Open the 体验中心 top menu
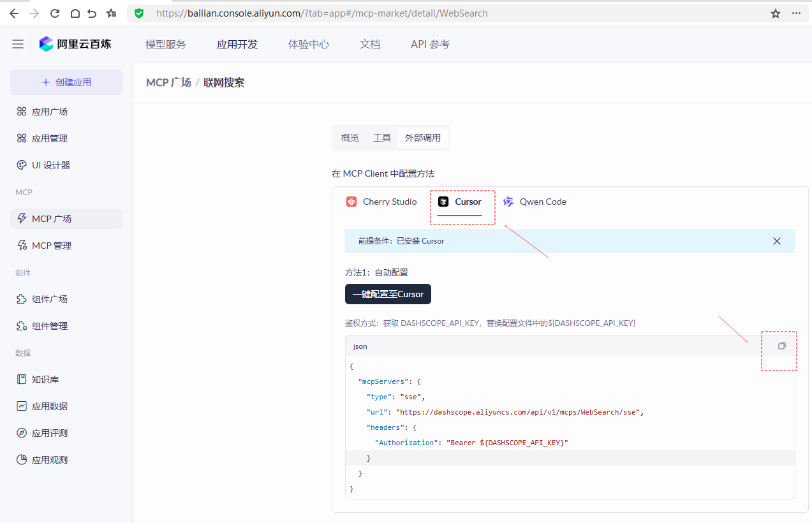The image size is (812, 523). point(309,44)
